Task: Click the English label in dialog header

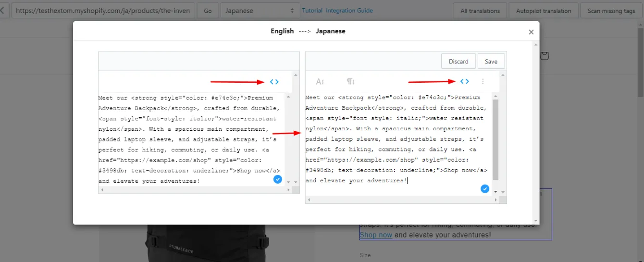Action: (x=282, y=31)
